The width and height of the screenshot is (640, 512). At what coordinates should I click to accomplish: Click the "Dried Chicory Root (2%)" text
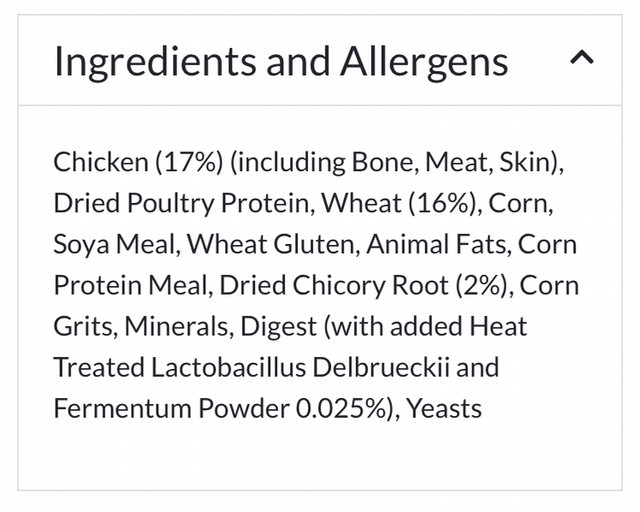pos(354,285)
